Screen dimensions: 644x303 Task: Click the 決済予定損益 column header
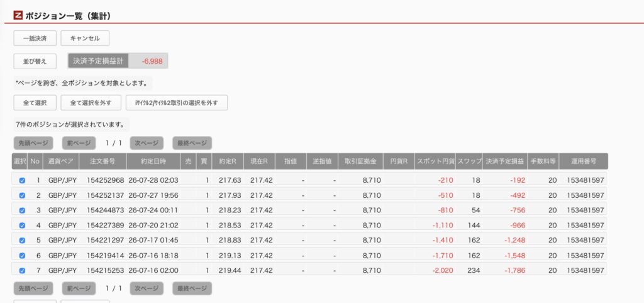point(505,161)
